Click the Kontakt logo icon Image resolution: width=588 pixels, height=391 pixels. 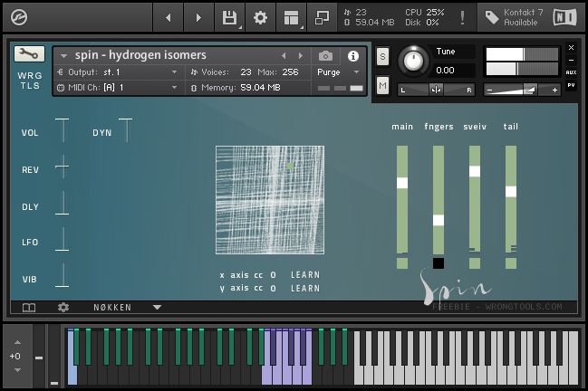tap(19, 17)
